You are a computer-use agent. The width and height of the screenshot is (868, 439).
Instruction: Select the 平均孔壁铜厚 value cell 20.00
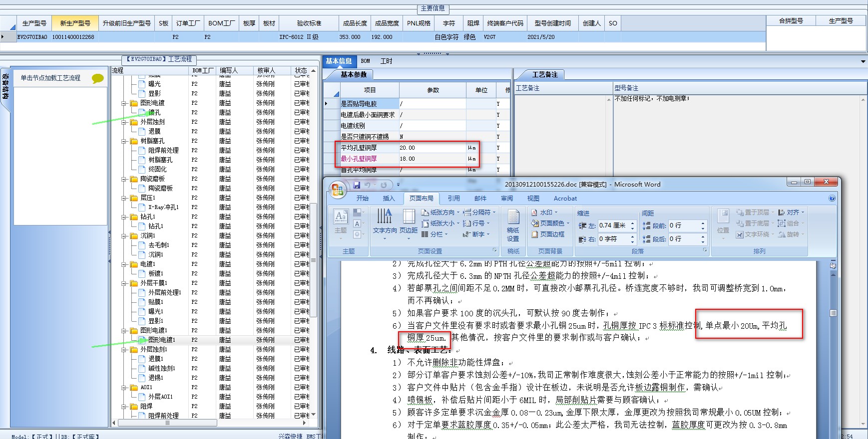[433, 148]
